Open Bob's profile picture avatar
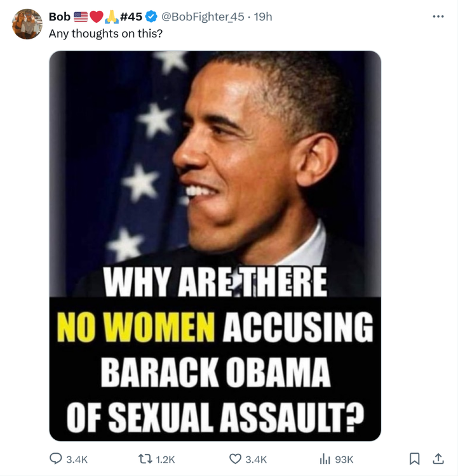The image size is (458, 476). [x=27, y=24]
